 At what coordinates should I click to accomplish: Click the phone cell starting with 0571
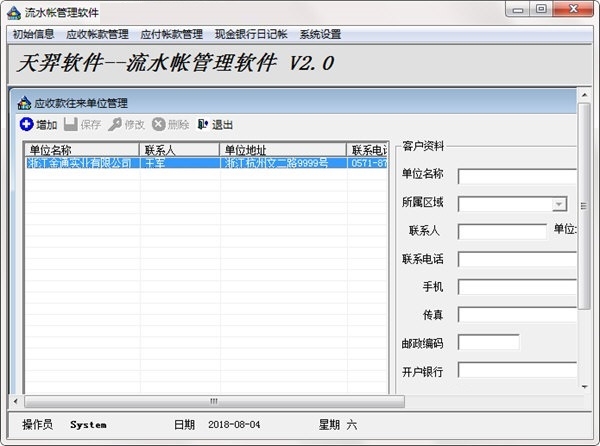(367, 163)
